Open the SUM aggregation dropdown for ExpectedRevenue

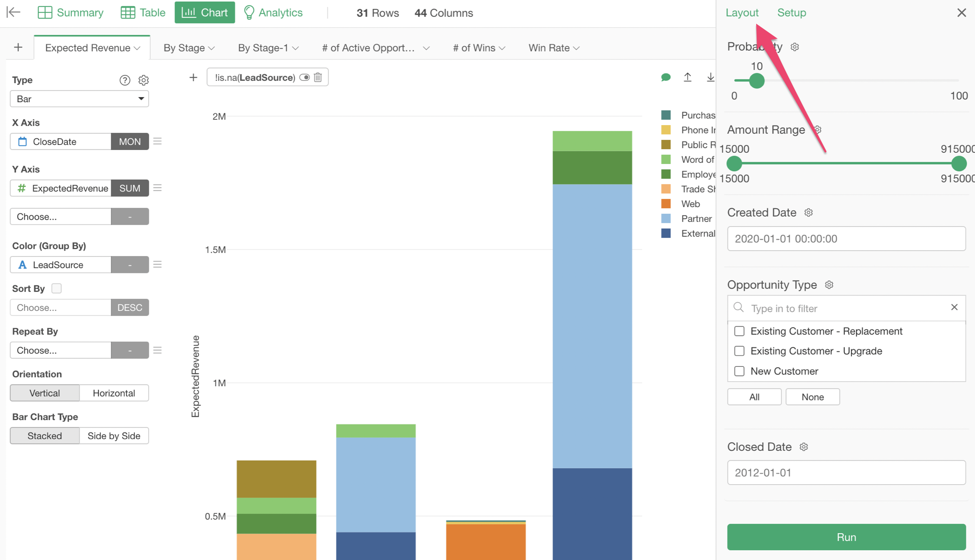(129, 188)
